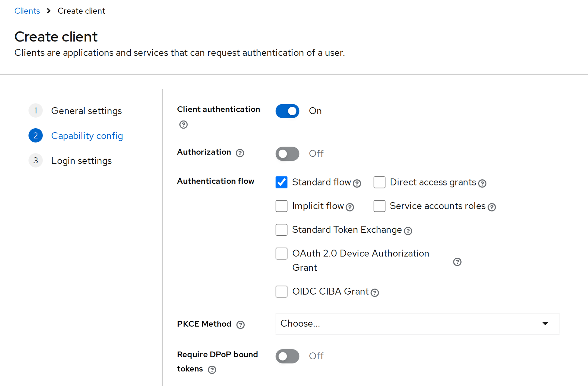
Task: Open Require DPoP bound tokens help icon
Action: [212, 370]
